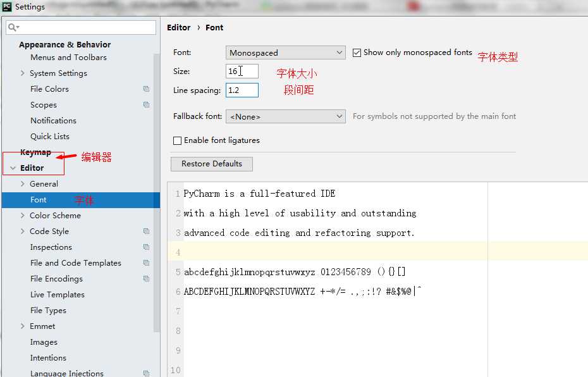The image size is (588, 377).
Task: Click the project-level icon beside Inspections
Action: tap(146, 247)
